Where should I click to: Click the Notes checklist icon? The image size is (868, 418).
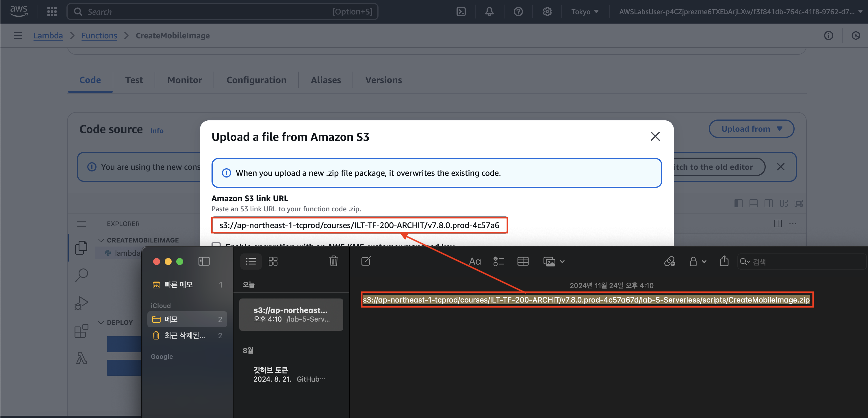(x=498, y=262)
